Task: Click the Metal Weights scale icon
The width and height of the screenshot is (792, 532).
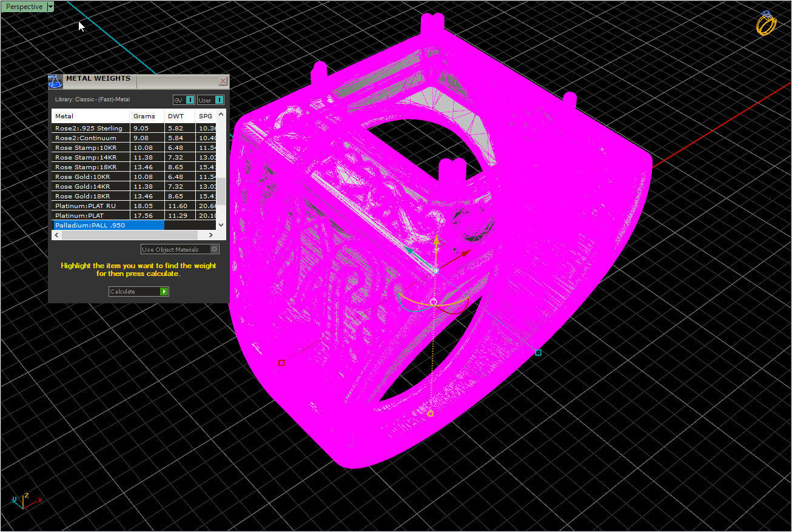Action: pyautogui.click(x=55, y=82)
